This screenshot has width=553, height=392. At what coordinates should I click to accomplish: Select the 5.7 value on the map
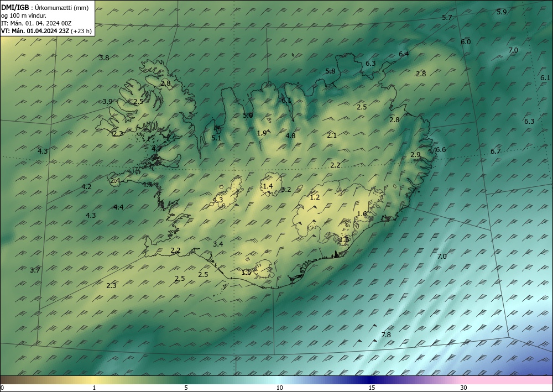point(447,18)
